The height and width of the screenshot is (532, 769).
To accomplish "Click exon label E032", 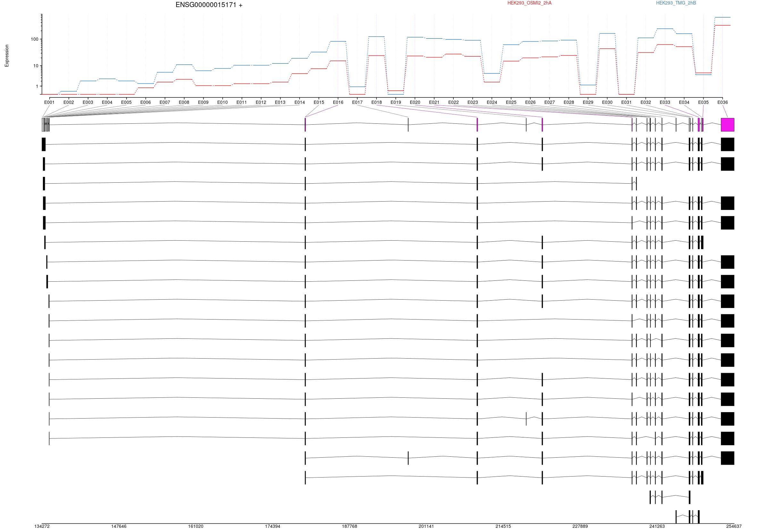I will (x=646, y=102).
